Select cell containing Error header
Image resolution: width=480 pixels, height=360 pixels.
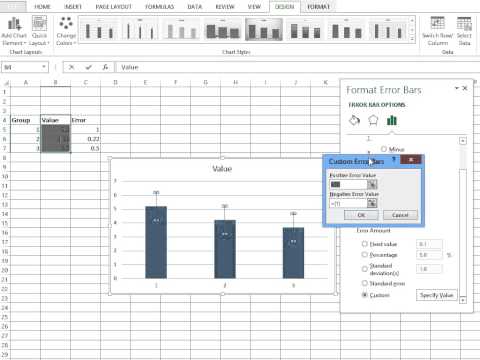pos(85,120)
